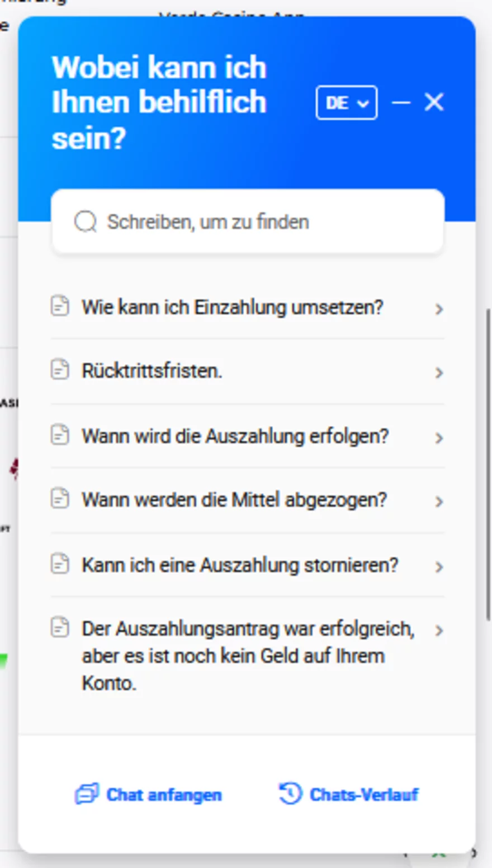Expand chevron for 'Wie kann ich Einzahlung umsetzen?'

coord(439,309)
